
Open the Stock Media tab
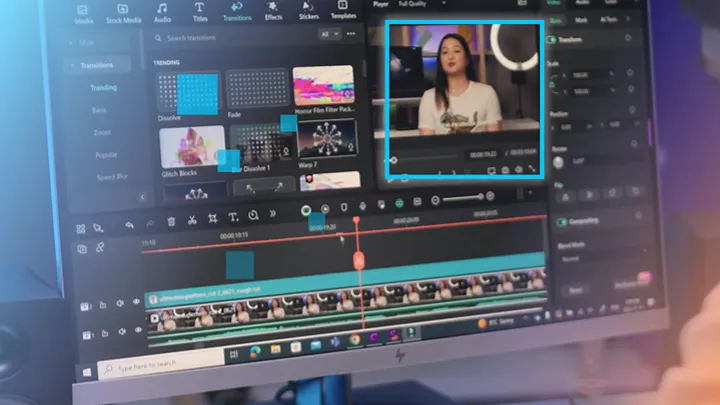pos(123,14)
